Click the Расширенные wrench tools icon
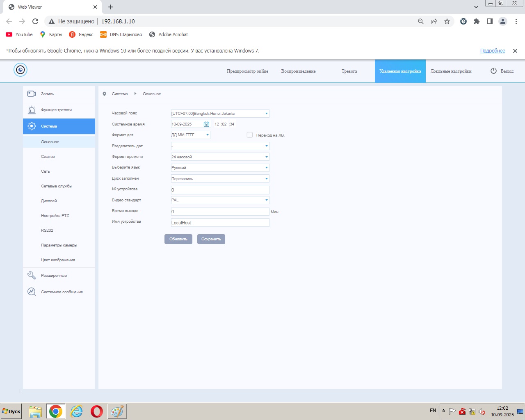The height and width of the screenshot is (420, 525). click(32, 276)
